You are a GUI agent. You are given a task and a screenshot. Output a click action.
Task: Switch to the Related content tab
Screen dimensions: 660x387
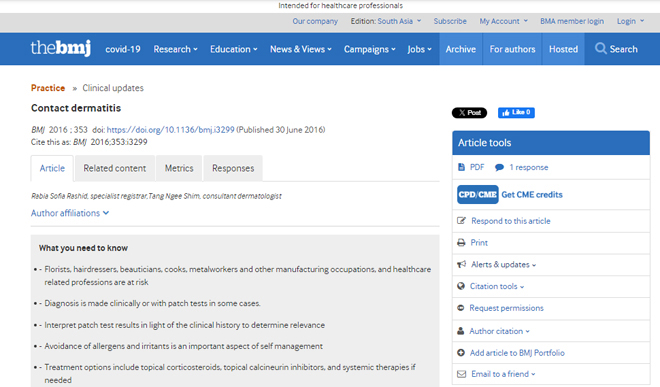tap(114, 168)
